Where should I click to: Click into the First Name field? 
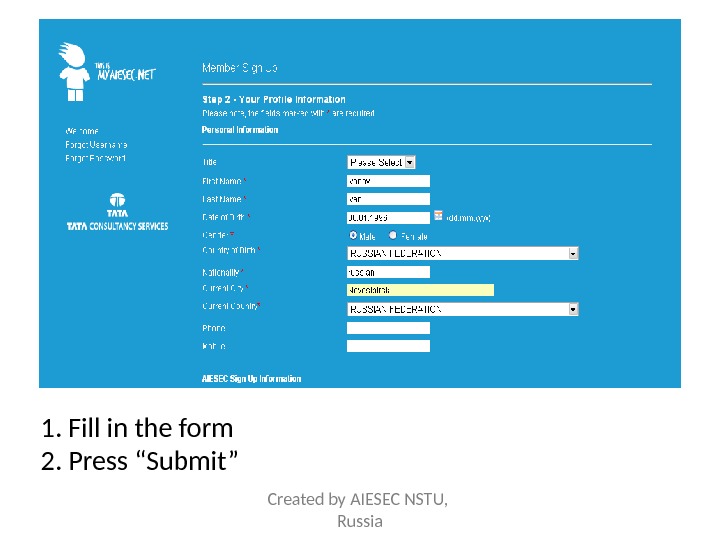pyautogui.click(x=388, y=181)
